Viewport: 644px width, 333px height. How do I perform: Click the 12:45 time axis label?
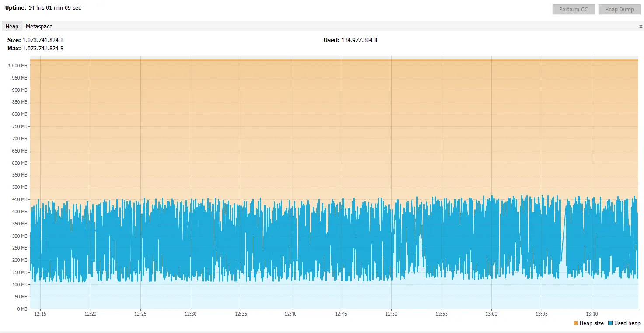[x=341, y=314]
